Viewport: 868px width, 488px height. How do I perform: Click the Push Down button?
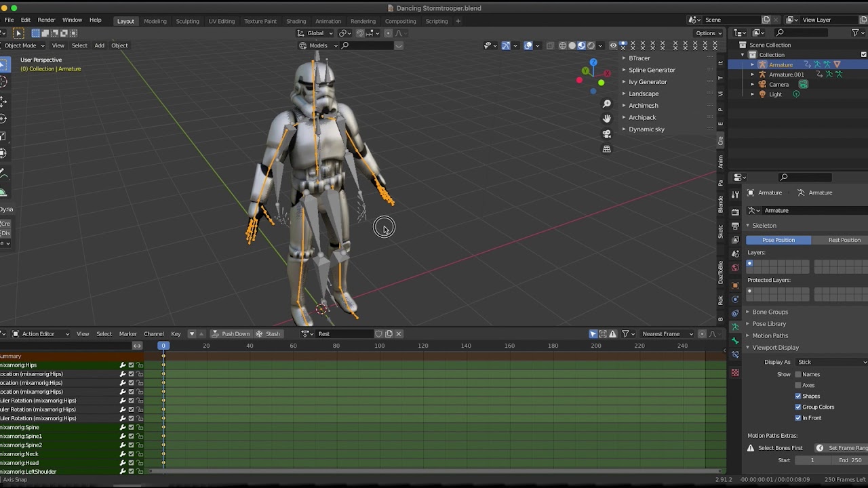click(231, 333)
